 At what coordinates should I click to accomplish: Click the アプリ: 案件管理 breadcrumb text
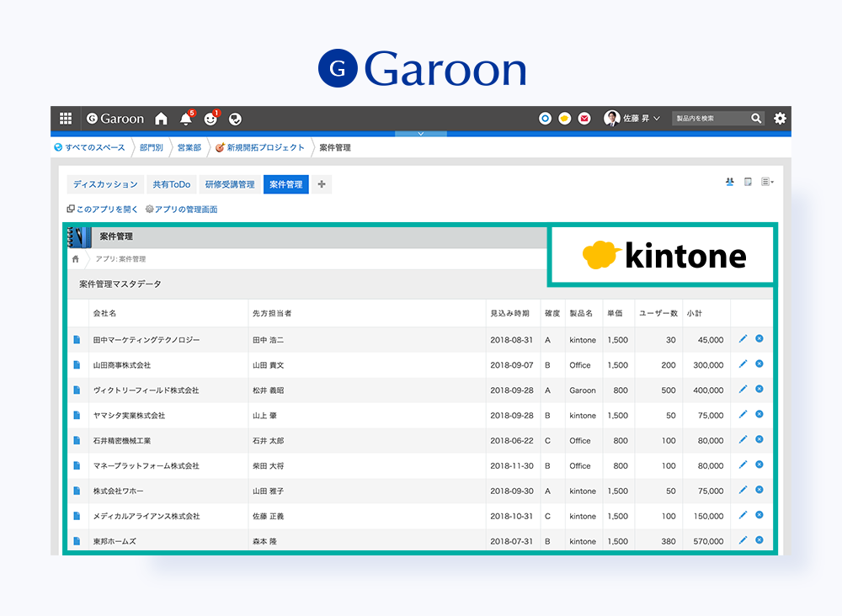(x=120, y=259)
